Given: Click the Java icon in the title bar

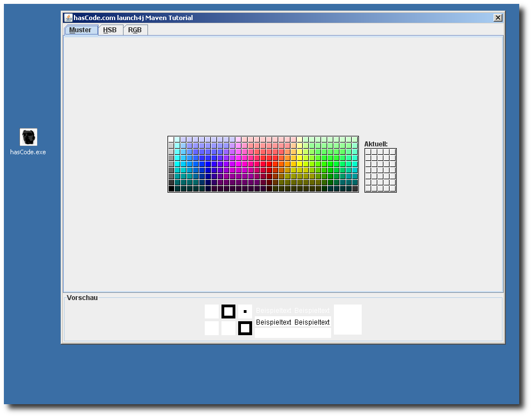Looking at the screenshot, I should click(68, 18).
